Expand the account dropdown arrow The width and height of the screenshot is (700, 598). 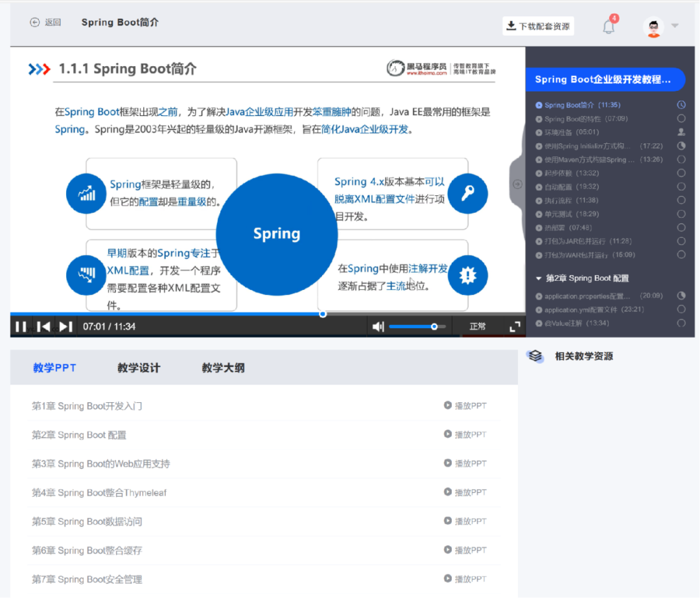(675, 26)
